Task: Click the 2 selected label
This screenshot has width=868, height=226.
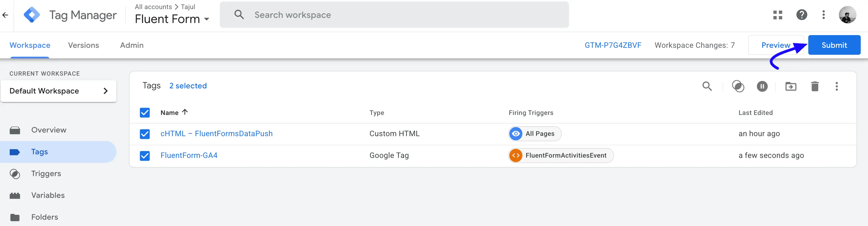Action: point(188,86)
